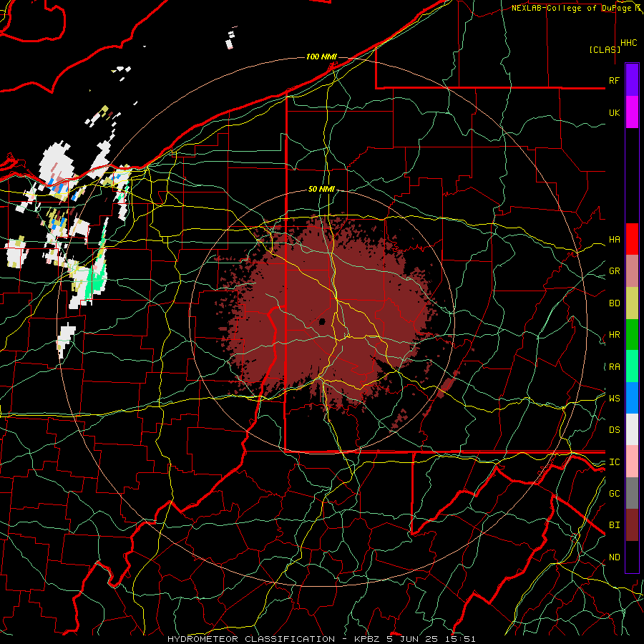Click the IC legend label
The width and height of the screenshot is (644, 644).
614,462
